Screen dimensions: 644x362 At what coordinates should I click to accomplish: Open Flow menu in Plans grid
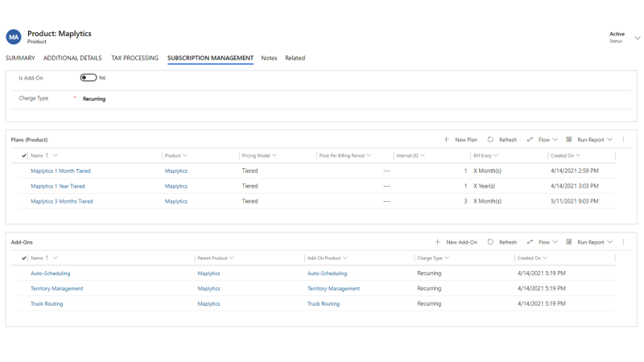(539, 140)
